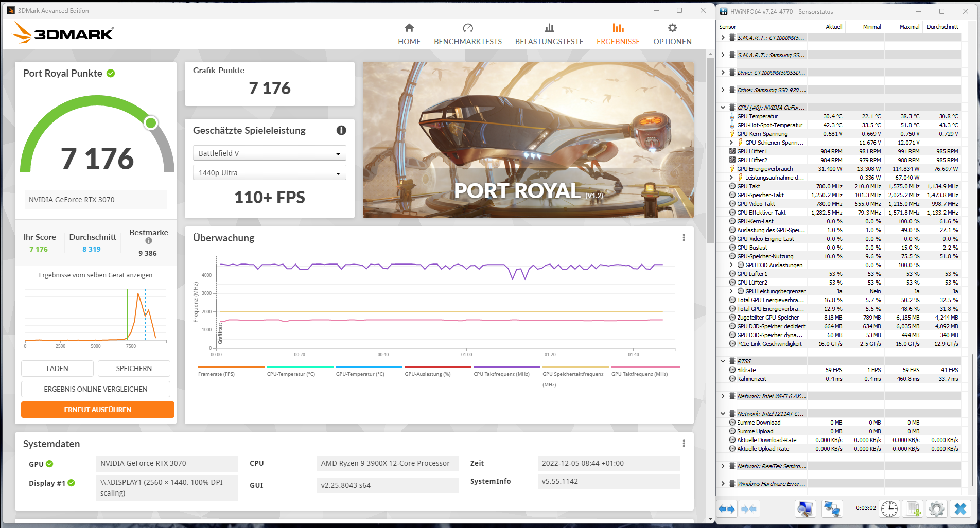This screenshot has height=528, width=980.
Task: Toggle the CPU Taktfrequenz (MHz) chart series
Action: coord(507,371)
